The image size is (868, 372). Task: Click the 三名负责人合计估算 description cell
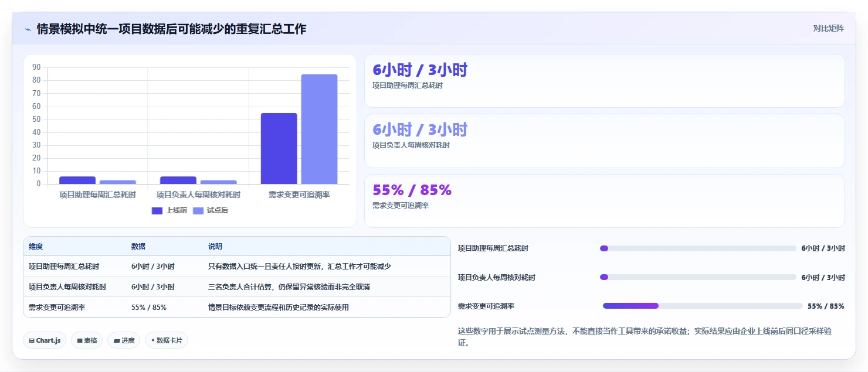point(289,287)
